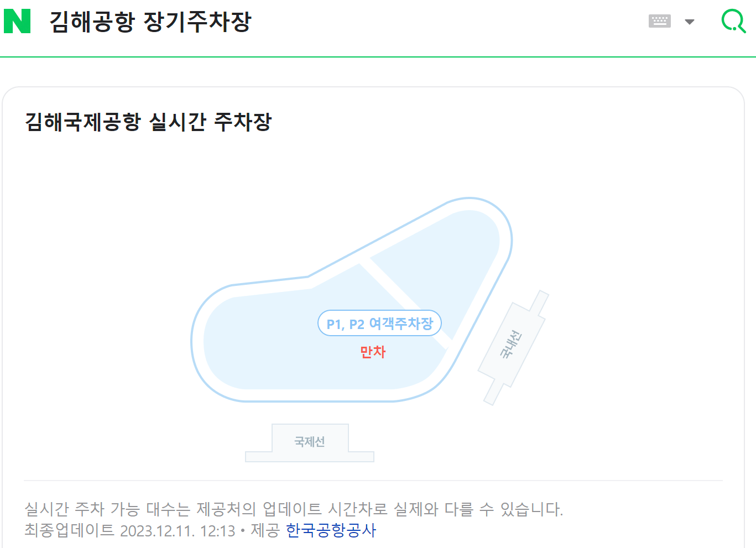Click the red 만차 status indicator
The image size is (756, 548).
[x=373, y=352]
